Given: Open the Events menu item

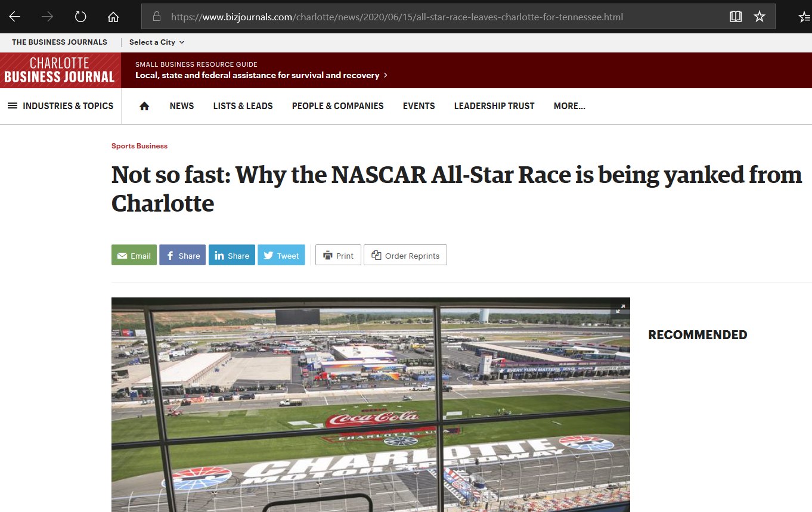Looking at the screenshot, I should [x=419, y=106].
